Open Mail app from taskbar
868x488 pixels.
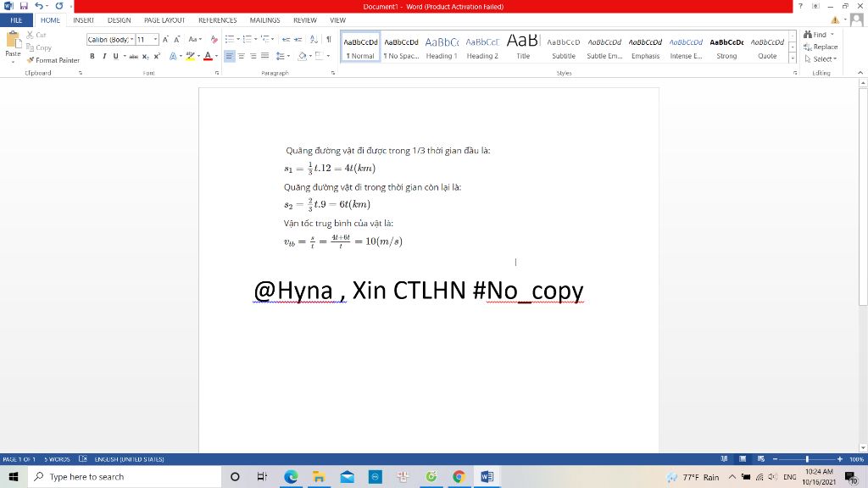347,476
